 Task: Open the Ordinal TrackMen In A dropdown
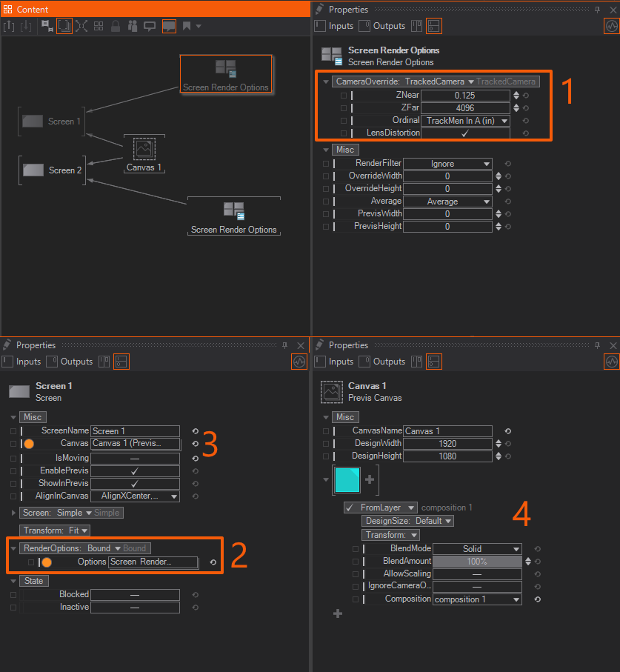466,121
